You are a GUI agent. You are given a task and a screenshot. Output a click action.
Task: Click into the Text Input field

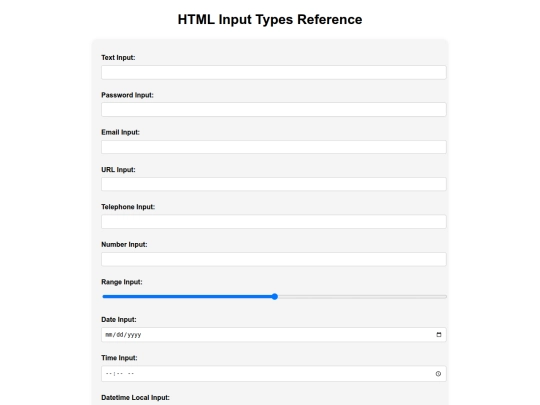[274, 72]
